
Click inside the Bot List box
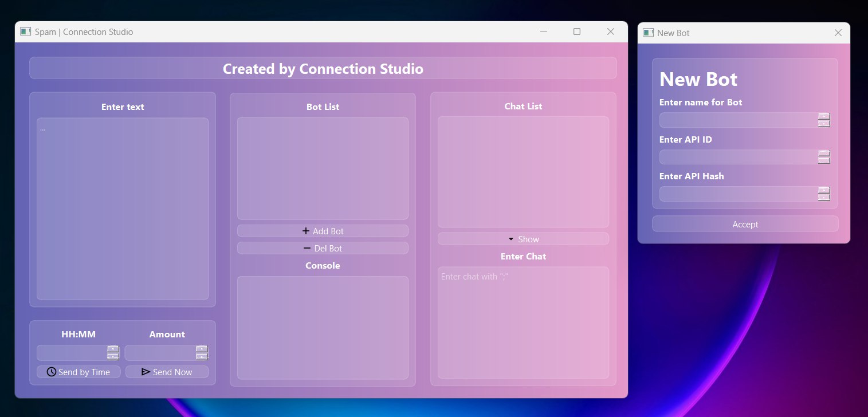323,168
